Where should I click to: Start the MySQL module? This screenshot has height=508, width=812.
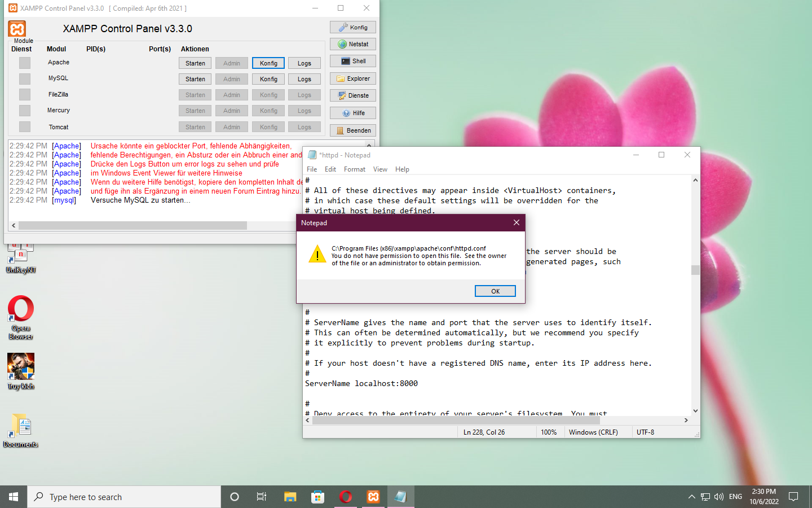[x=195, y=79]
